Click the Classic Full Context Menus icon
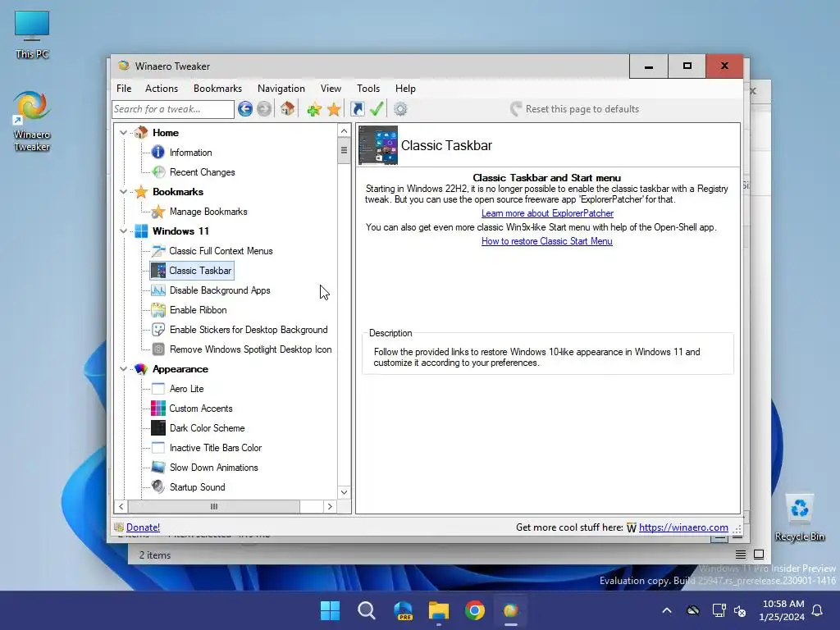 click(158, 251)
